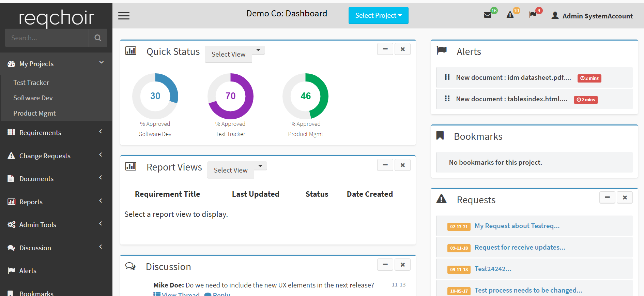This screenshot has width=644, height=296.
Task: Open My Request about Testreq link
Action: [x=517, y=226]
